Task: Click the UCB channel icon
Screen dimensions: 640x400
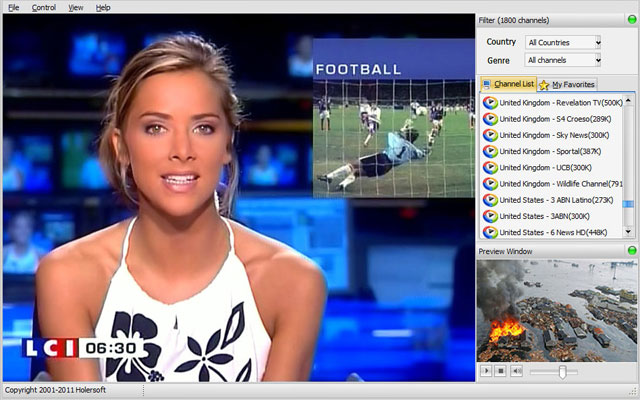Action: click(x=490, y=167)
